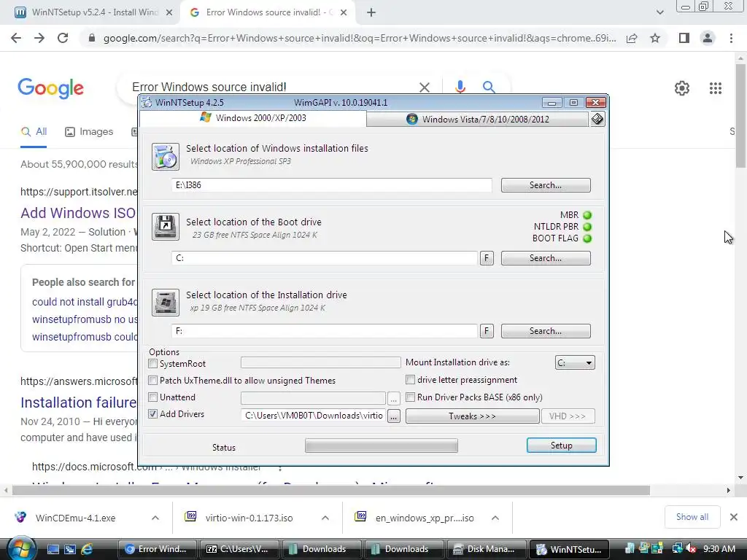Enable Run Driver Packs BASE checkbox
The width and height of the screenshot is (747, 560).
click(x=410, y=397)
